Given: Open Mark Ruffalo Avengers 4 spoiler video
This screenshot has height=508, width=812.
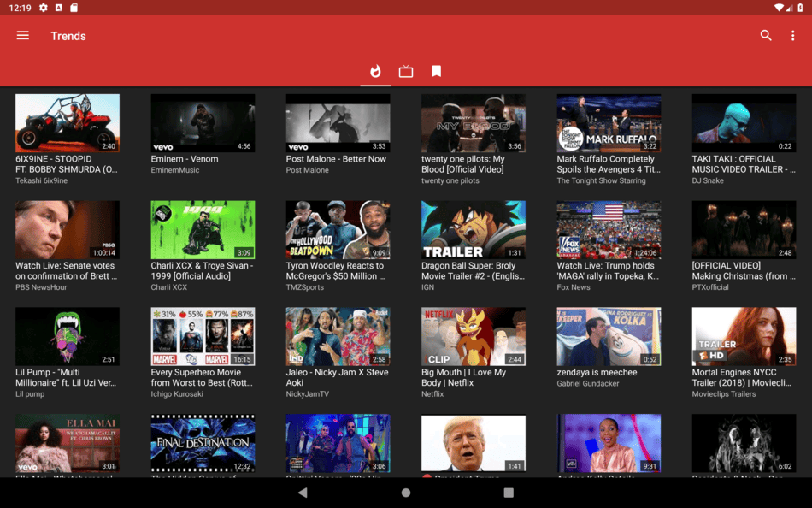Looking at the screenshot, I should [609, 164].
